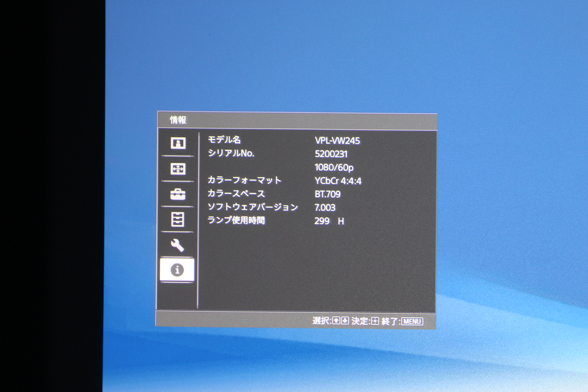The height and width of the screenshot is (392, 588).
Task: Click the 情報 title text
Action: (178, 120)
